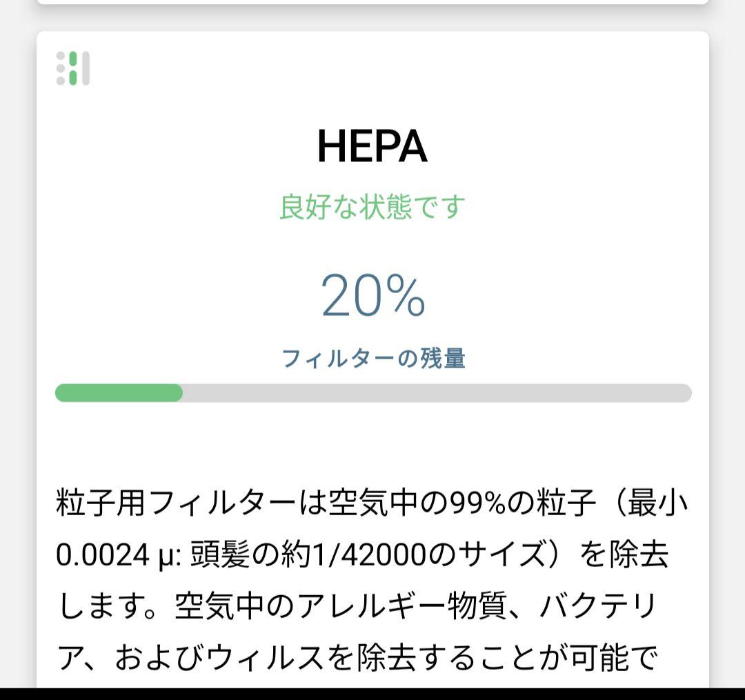Image resolution: width=745 pixels, height=700 pixels.
Task: Tap the 粒子用フィルター description first line
Action: click(x=372, y=503)
